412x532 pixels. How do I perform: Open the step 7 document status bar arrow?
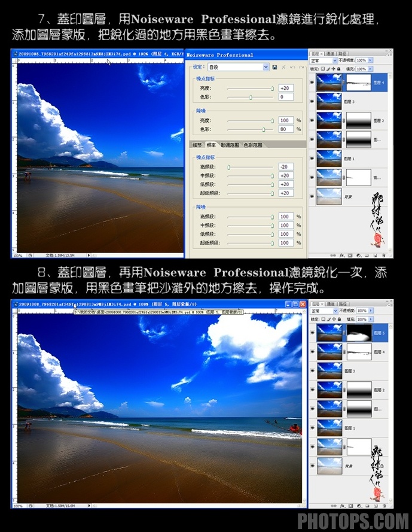[89, 255]
